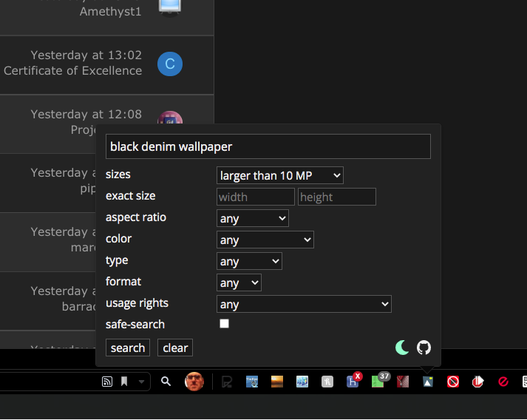Image resolution: width=527 pixels, height=420 pixels.
Task: Click the image search mountain extension icon
Action: tap(428, 382)
